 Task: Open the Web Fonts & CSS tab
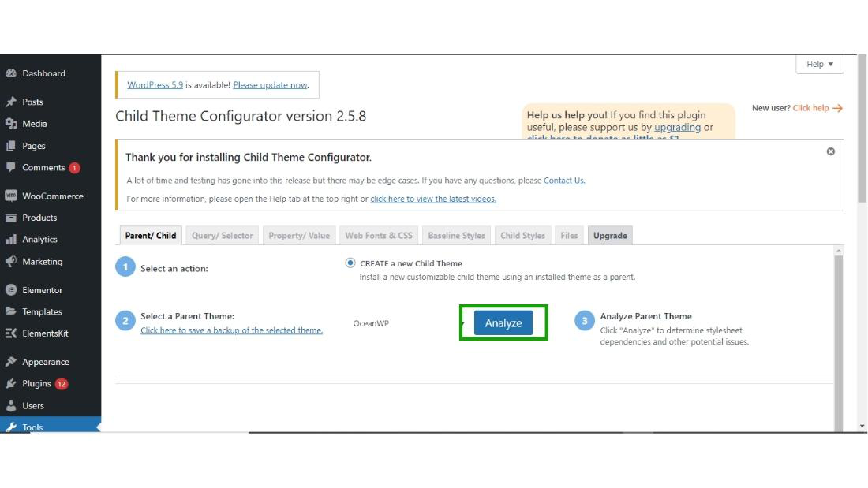click(379, 235)
